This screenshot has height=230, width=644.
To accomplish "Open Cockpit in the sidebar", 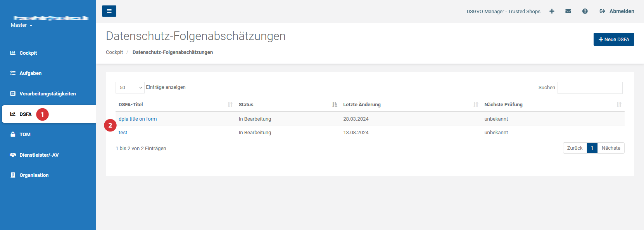I will pyautogui.click(x=28, y=53).
